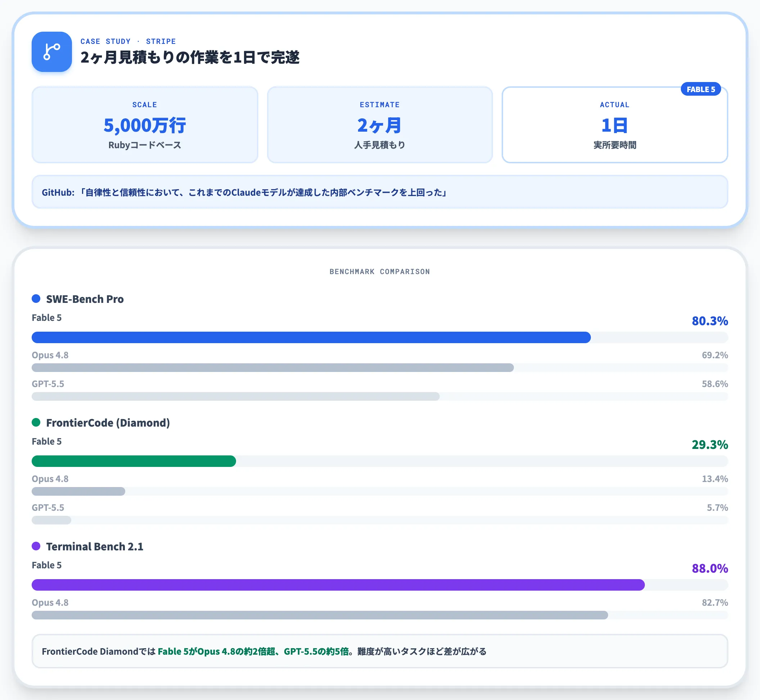Viewport: 760px width, 700px height.
Task: Click the Terminal Bench Opus 4.8 bar
Action: coord(320,615)
